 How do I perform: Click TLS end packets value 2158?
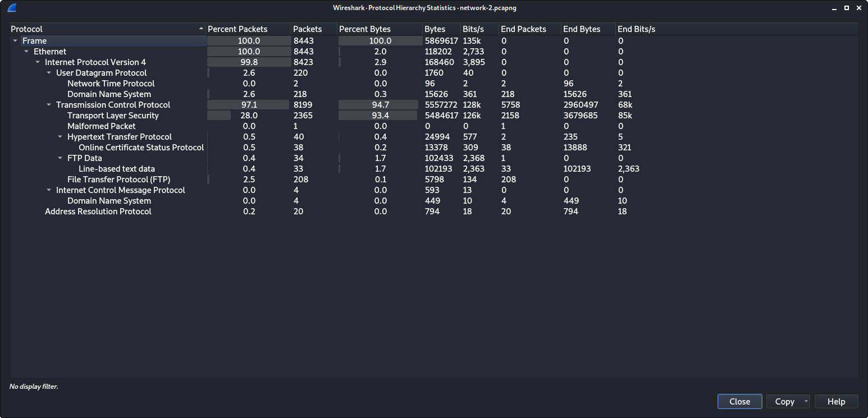(510, 116)
